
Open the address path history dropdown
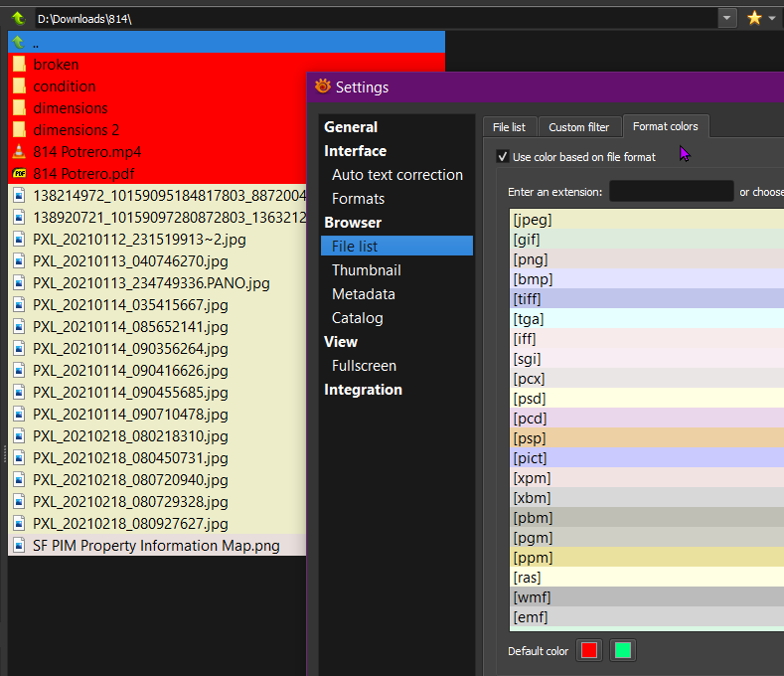[728, 18]
